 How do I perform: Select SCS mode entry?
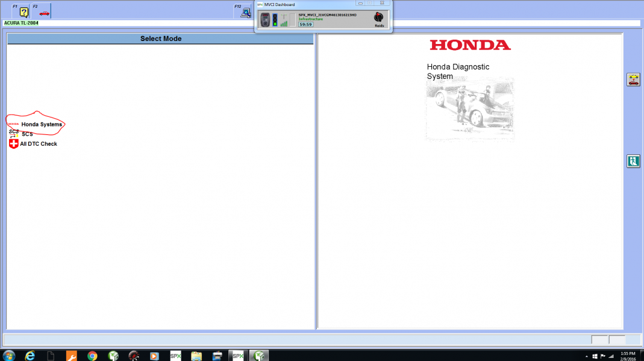pos(27,134)
